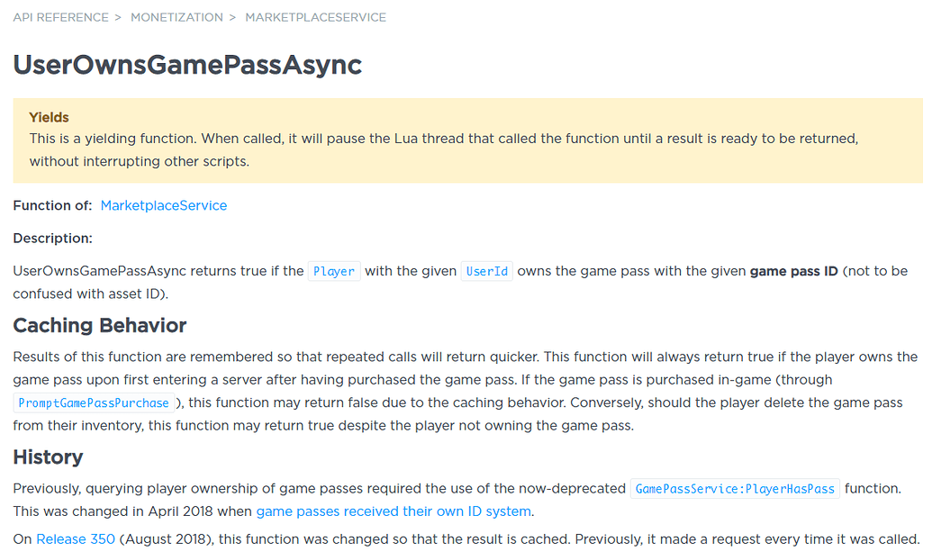
Task: Click the Yields heading in the banner
Action: [49, 117]
